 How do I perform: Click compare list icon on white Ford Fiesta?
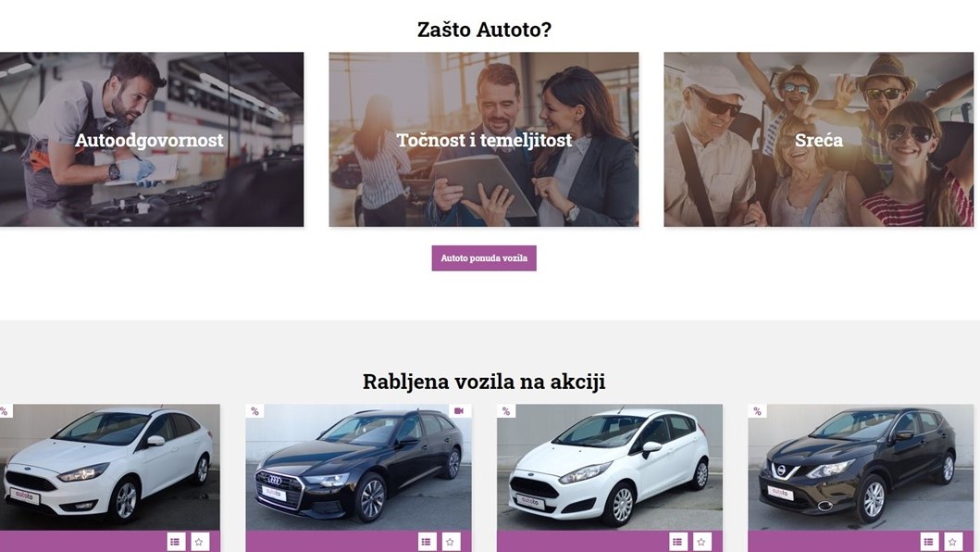(x=678, y=542)
